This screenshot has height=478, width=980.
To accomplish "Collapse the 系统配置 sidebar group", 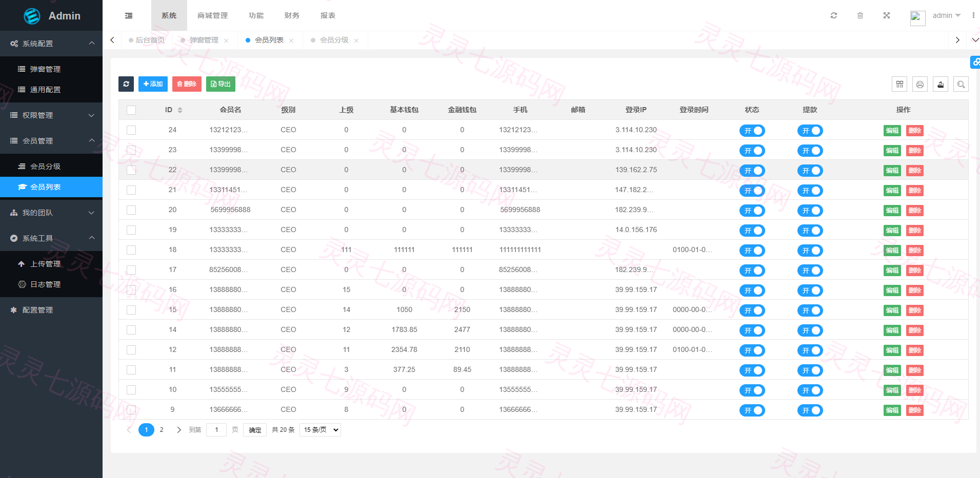I will tap(51, 44).
